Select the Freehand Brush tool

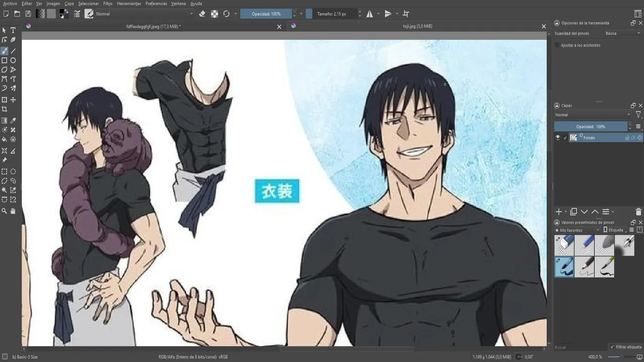[5, 51]
